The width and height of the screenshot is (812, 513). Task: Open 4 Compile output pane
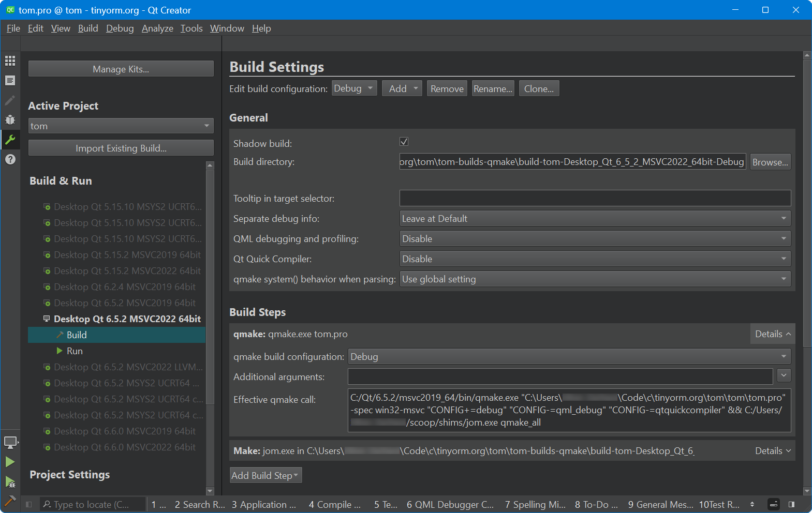pos(335,504)
